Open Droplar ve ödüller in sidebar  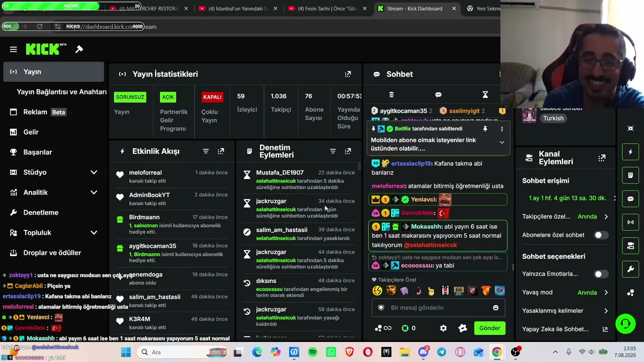pos(53,253)
